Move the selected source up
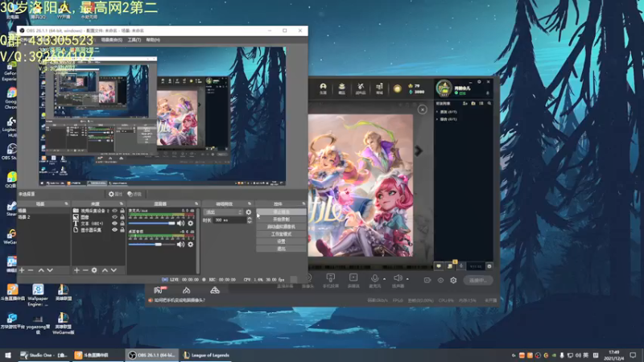 [105, 270]
